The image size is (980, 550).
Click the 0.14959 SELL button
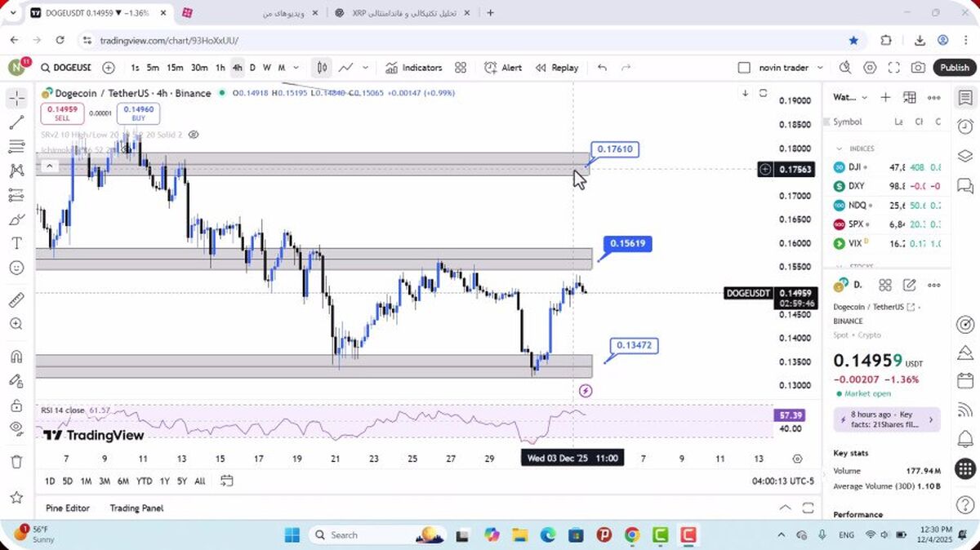[62, 113]
